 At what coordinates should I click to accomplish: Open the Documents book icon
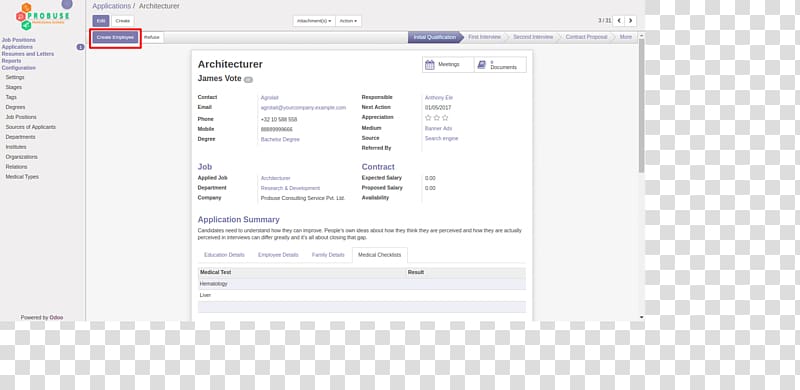tap(481, 64)
